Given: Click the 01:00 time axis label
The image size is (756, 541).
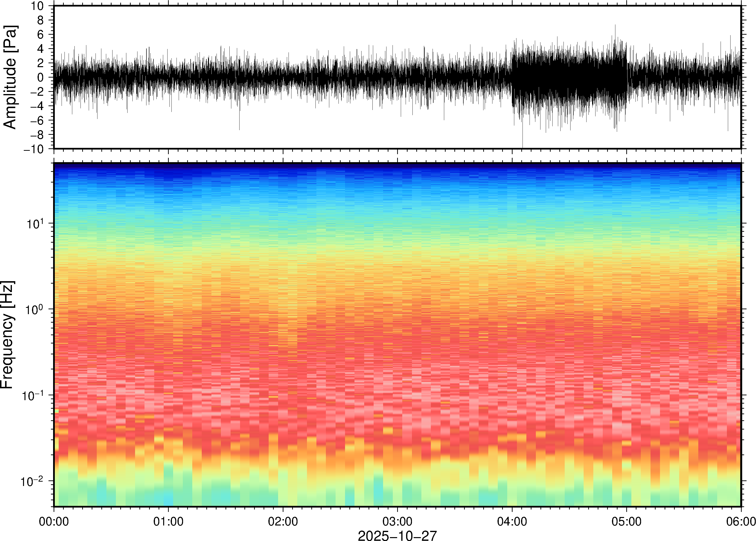Looking at the screenshot, I should (168, 521).
